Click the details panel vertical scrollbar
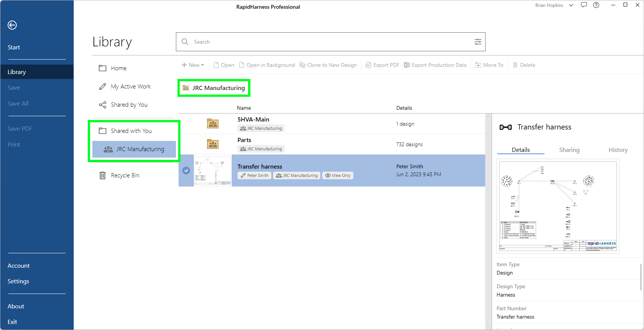644x330 pixels. click(641, 277)
